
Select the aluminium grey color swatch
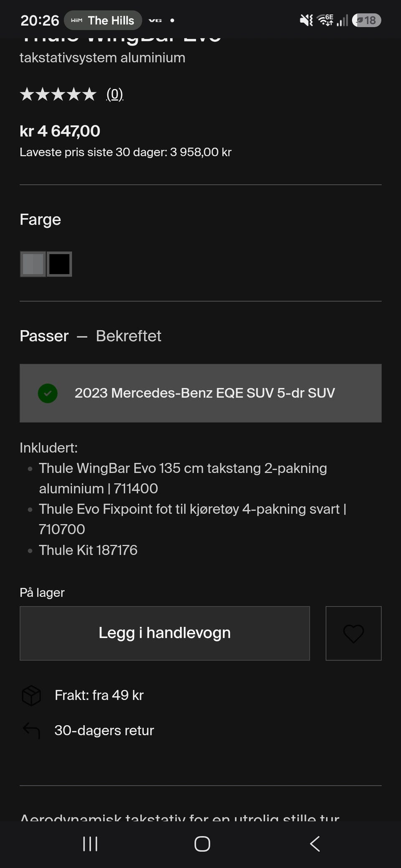click(x=33, y=264)
